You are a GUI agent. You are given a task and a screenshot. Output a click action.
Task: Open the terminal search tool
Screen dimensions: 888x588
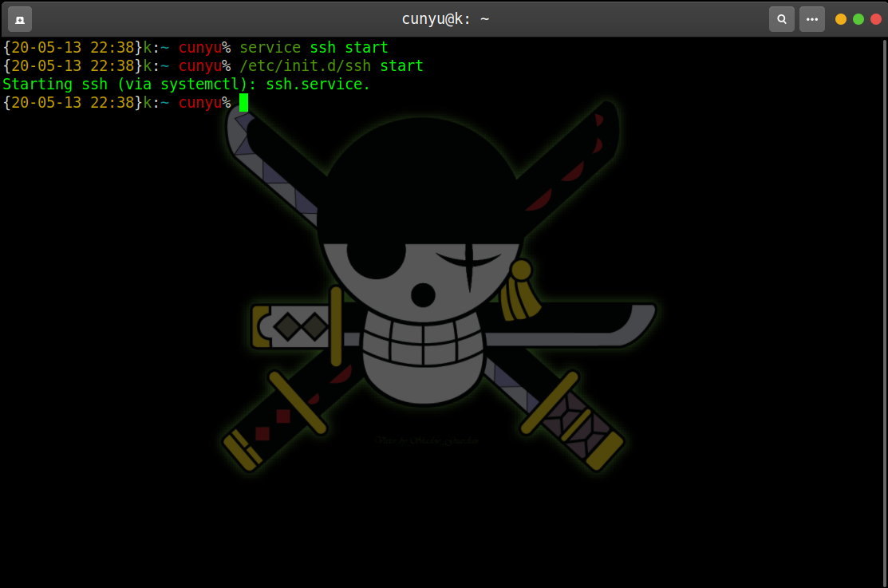tap(782, 19)
